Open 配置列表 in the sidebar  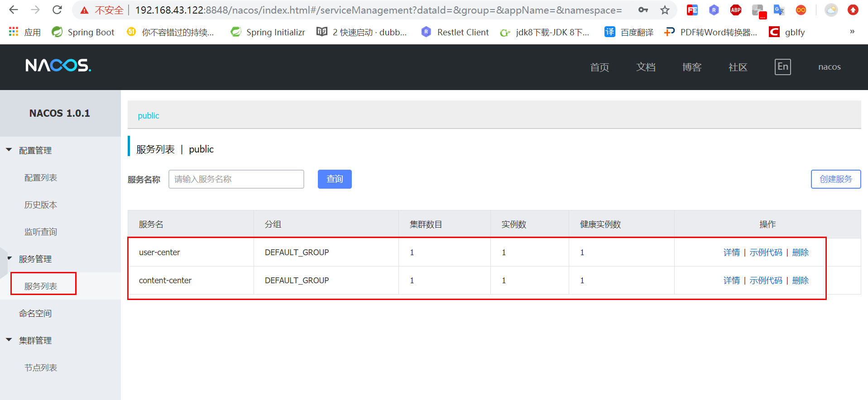click(41, 177)
